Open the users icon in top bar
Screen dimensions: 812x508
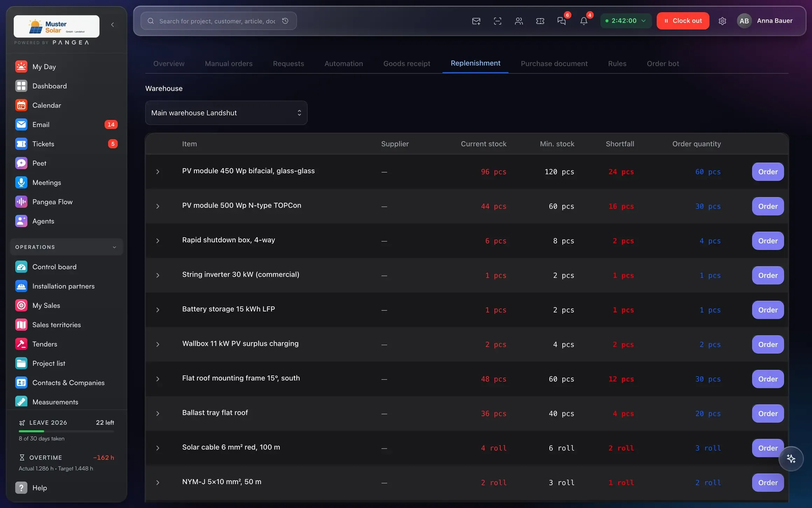(519, 21)
